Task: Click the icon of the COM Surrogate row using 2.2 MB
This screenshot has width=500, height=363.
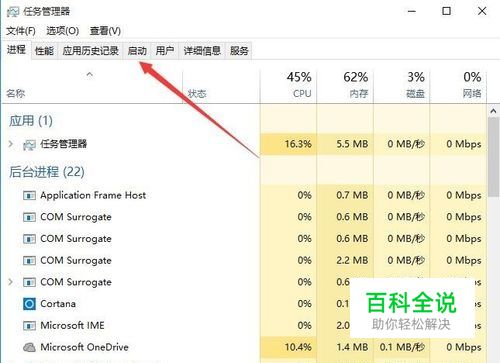Action: [29, 260]
